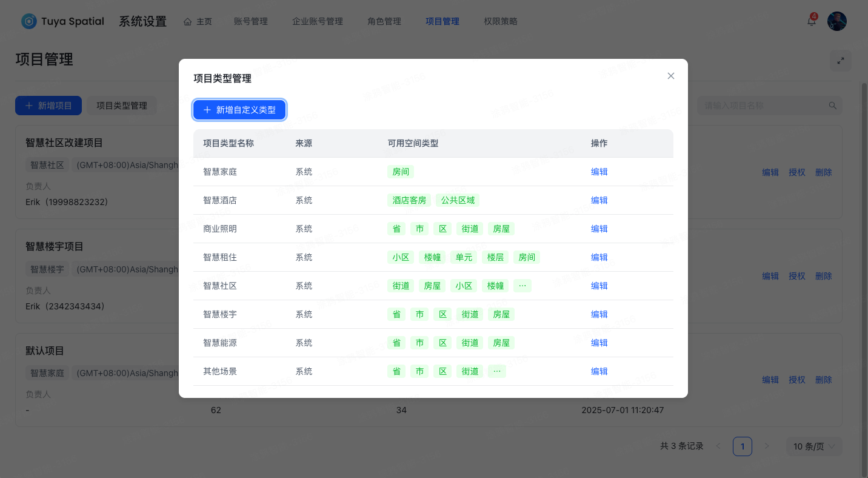Expand more space types for 智慧社区
The image size is (868, 478).
522,286
